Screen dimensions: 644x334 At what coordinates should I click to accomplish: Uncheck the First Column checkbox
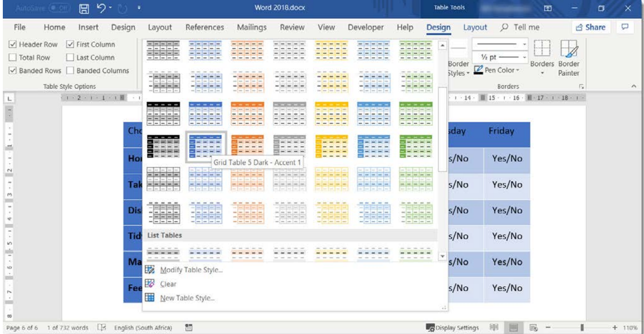click(70, 45)
